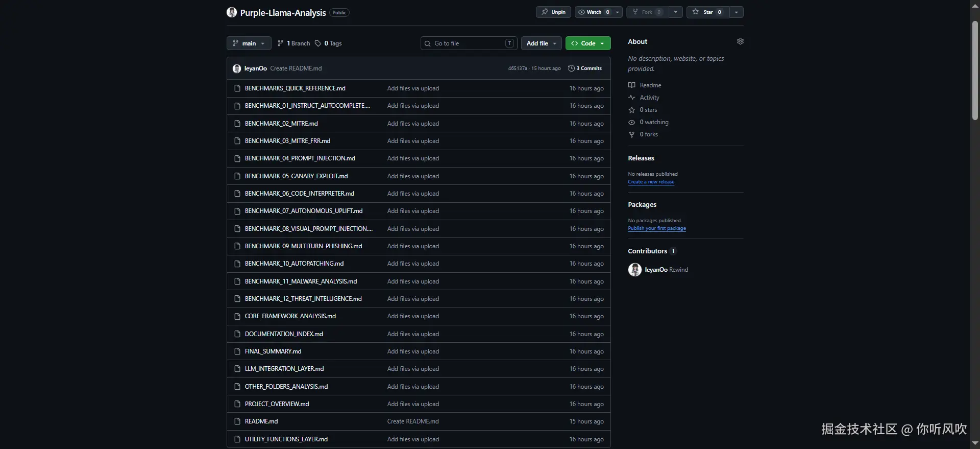Open the 3 Commits history
Screen dimensions: 980x449
coord(585,68)
